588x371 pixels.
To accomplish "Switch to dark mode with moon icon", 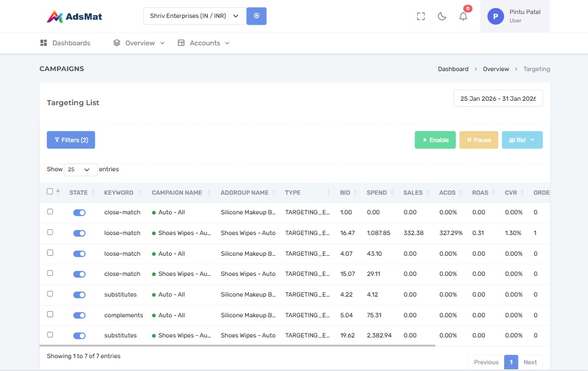I will (442, 16).
